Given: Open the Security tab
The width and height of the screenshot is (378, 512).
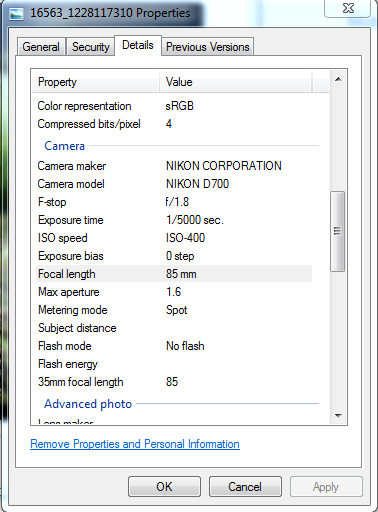Looking at the screenshot, I should click(91, 47).
